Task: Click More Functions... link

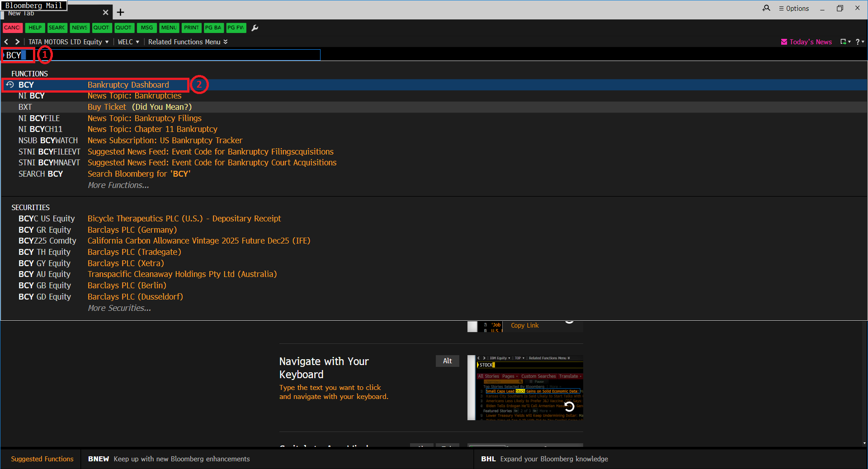Action: [118, 185]
